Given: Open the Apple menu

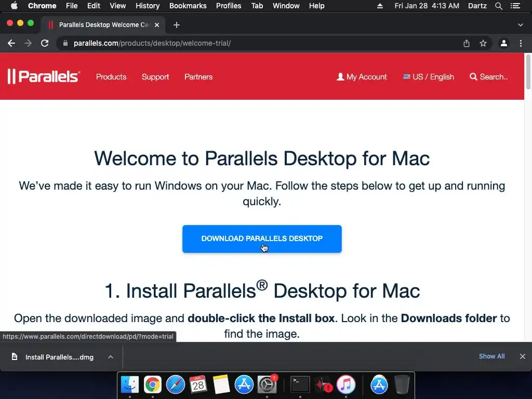Looking at the screenshot, I should click(14, 6).
